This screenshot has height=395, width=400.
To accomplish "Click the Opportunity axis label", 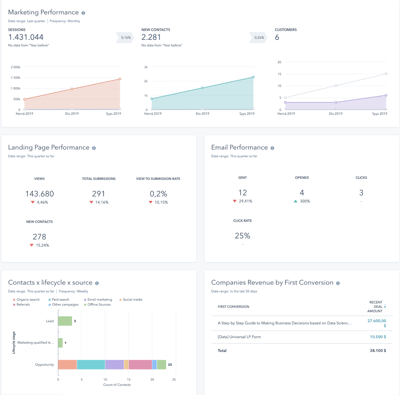I will pos(44,365).
